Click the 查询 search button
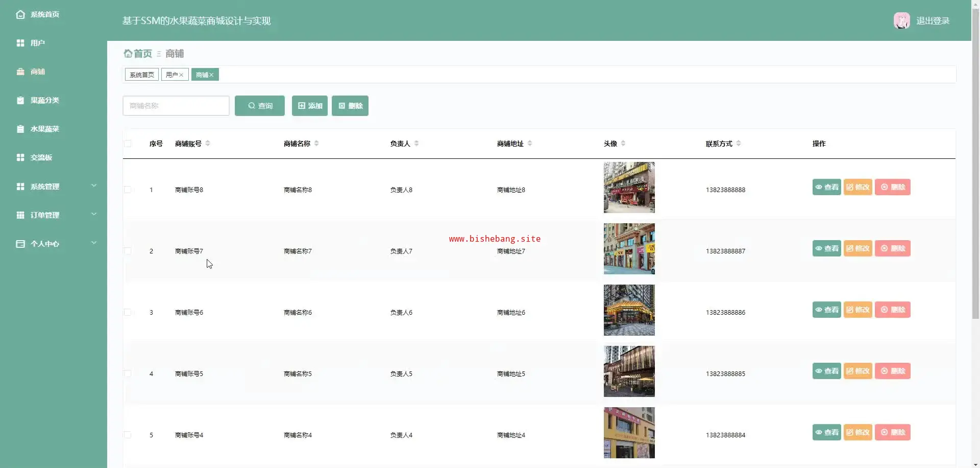980x468 pixels. coord(260,106)
